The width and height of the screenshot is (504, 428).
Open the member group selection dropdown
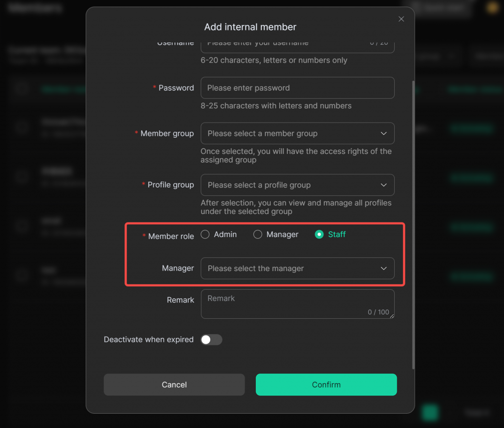click(x=290, y=133)
